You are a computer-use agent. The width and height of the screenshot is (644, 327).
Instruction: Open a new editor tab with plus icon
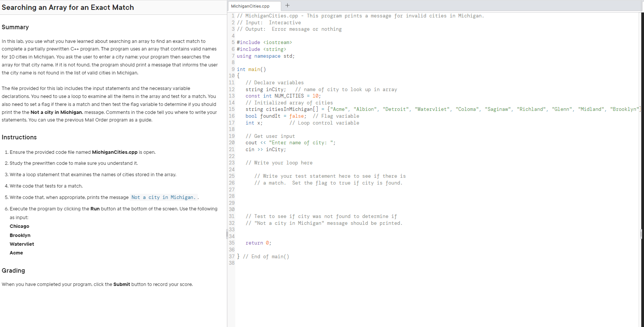click(287, 5)
